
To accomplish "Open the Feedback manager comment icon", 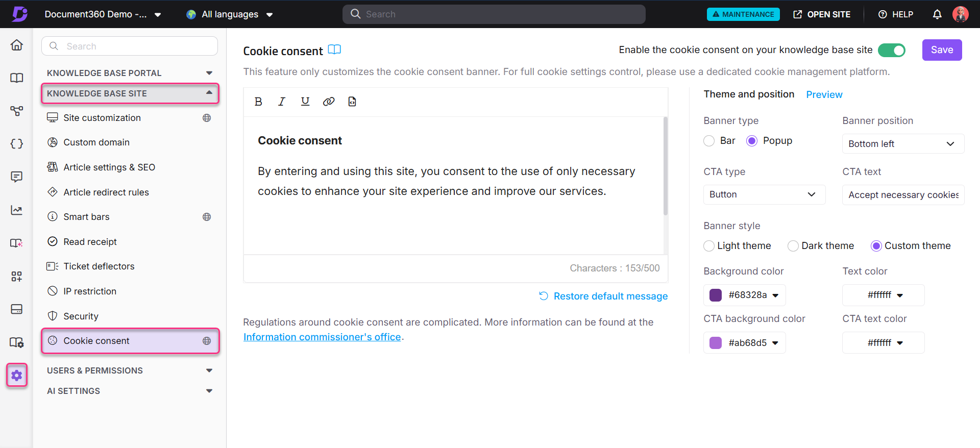I will click(x=17, y=177).
